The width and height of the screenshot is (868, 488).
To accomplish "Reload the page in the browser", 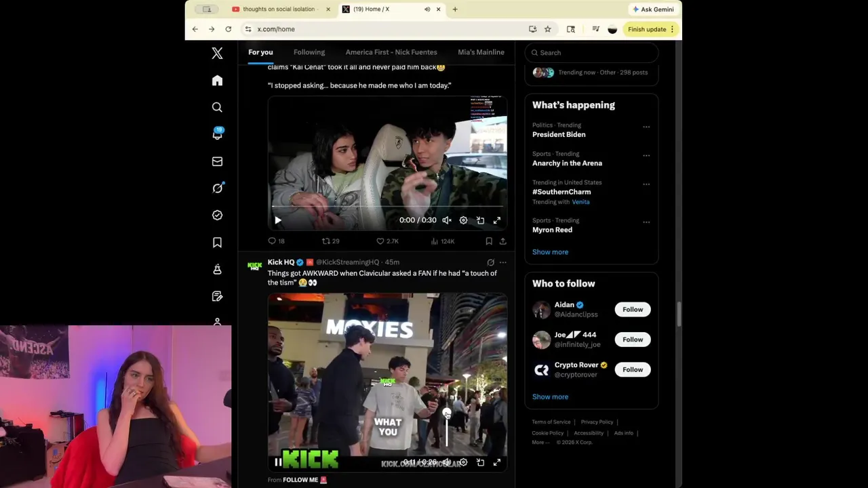I will (229, 29).
